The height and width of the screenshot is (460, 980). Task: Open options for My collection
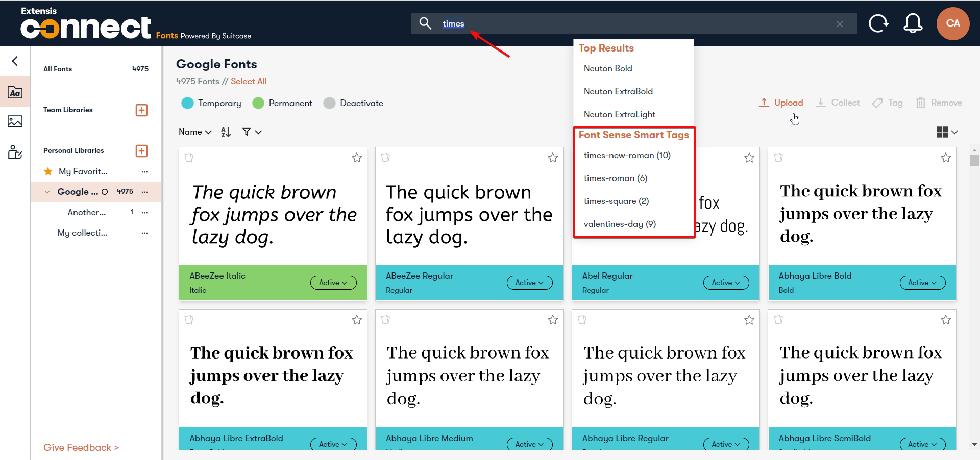click(x=145, y=233)
